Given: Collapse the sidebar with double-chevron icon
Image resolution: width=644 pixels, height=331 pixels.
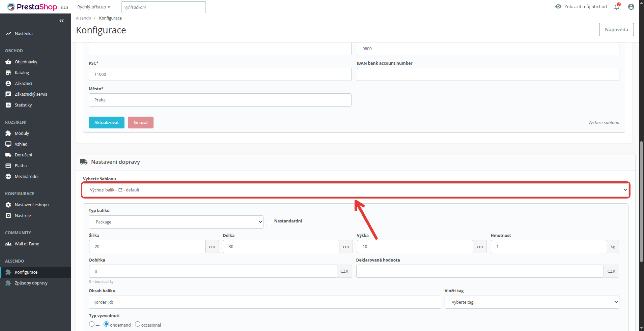Looking at the screenshot, I should (61, 21).
